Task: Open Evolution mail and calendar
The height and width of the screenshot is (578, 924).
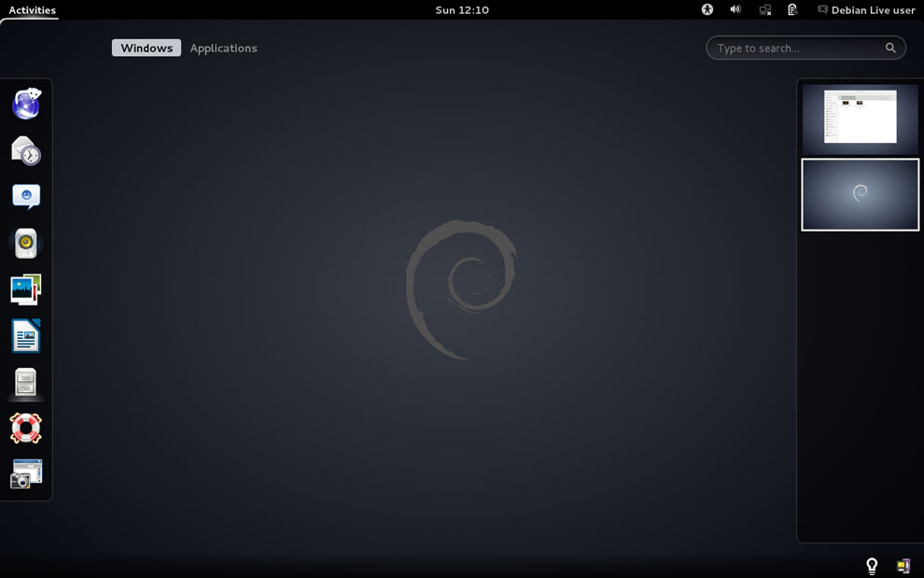Action: tap(26, 150)
